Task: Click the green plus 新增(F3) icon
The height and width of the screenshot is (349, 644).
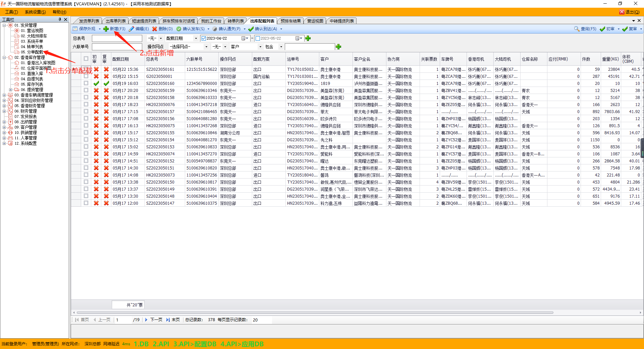Action: click(106, 29)
